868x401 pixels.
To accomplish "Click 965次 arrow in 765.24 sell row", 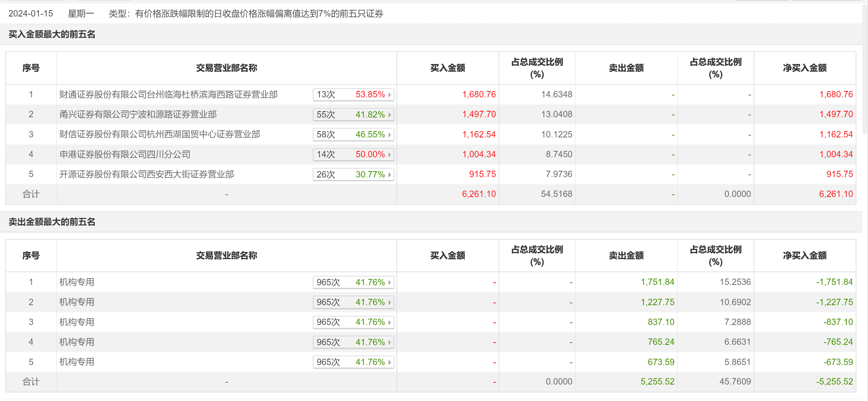I will 390,343.
